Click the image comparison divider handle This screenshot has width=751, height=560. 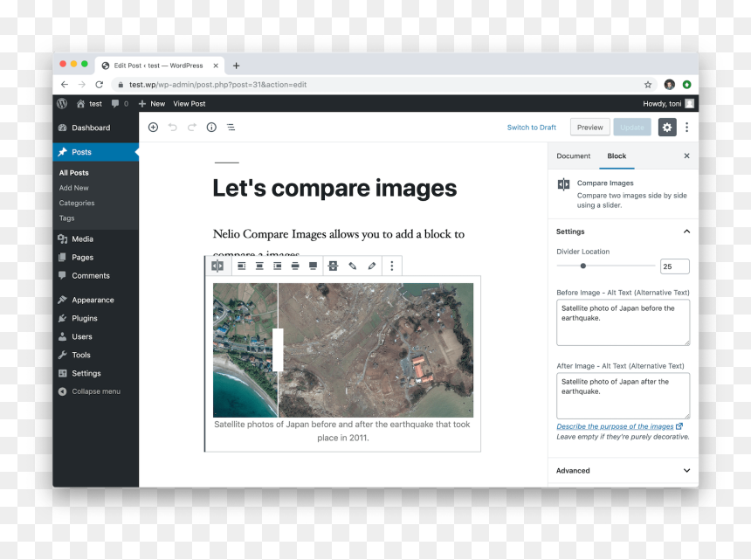[x=278, y=349]
